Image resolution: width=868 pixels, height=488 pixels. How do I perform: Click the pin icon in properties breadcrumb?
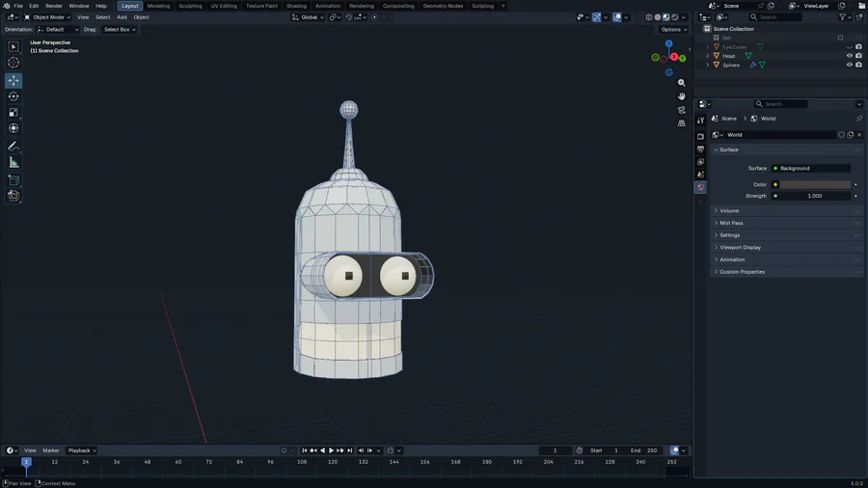pos(859,119)
